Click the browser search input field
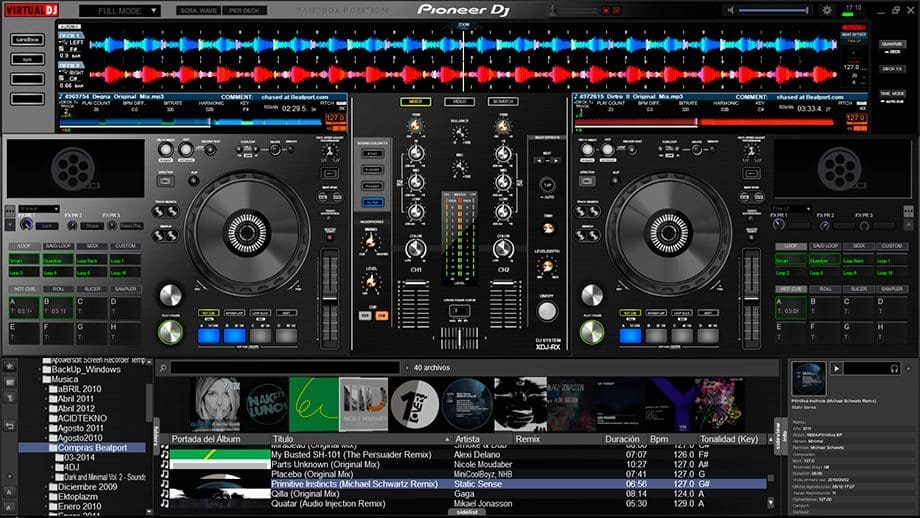This screenshot has width=920, height=518. click(x=285, y=368)
